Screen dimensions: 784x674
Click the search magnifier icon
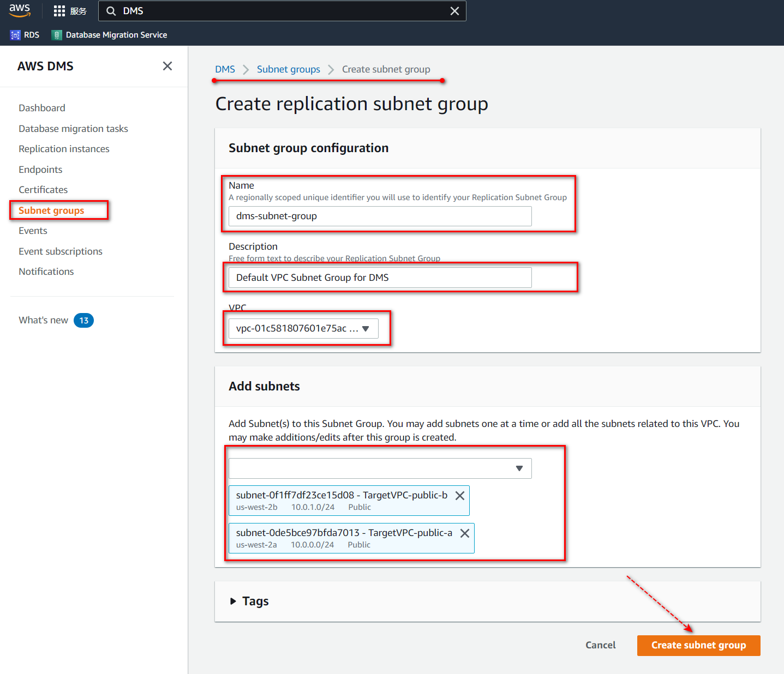pyautogui.click(x=111, y=11)
